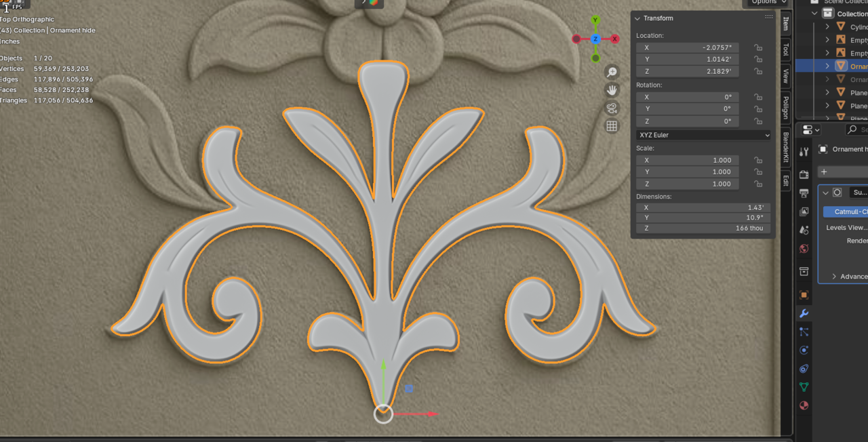868x442 pixels.
Task: Click the Subdivision modifier type icon
Action: pyautogui.click(x=837, y=193)
